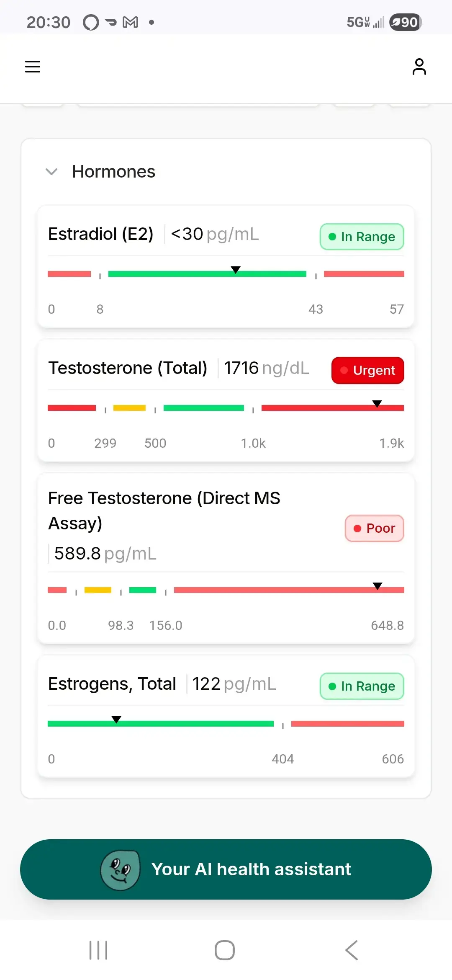Tap the In Range badge for Estradiol
The width and height of the screenshot is (452, 980).
362,237
